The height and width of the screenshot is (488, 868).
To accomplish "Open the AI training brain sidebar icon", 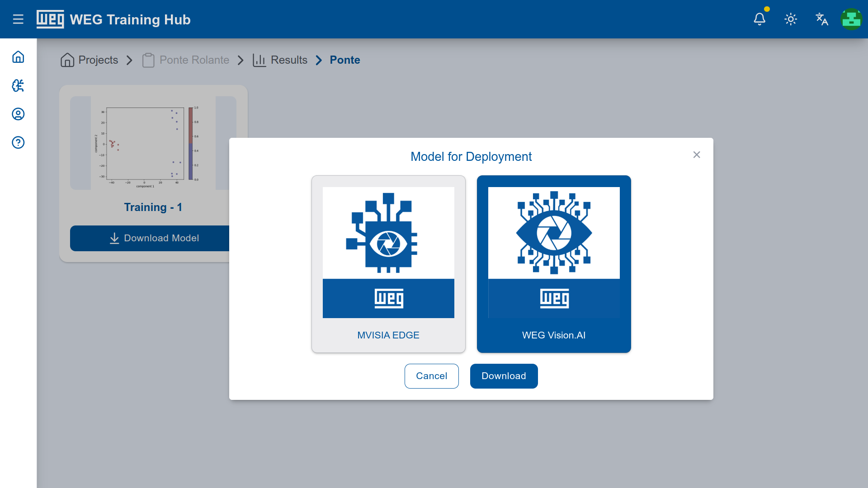I will [18, 85].
